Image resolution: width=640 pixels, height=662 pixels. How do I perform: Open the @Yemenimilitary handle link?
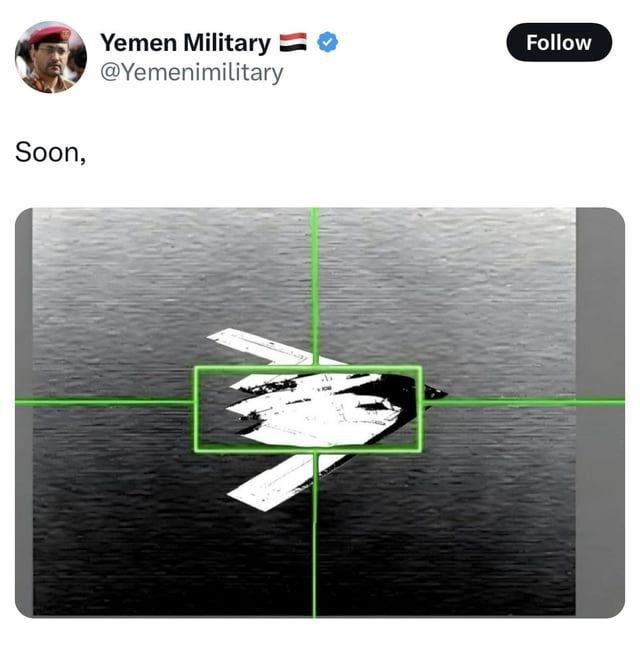click(x=191, y=73)
